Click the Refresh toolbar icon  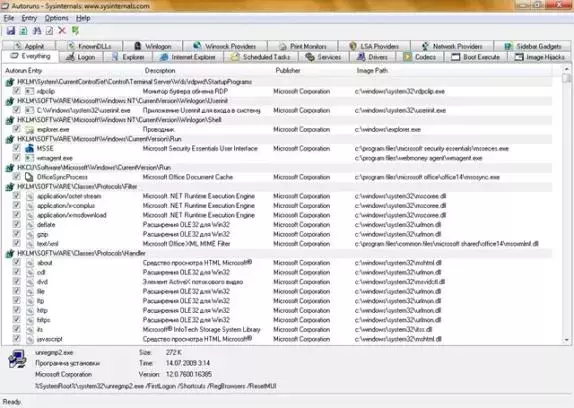(x=23, y=31)
